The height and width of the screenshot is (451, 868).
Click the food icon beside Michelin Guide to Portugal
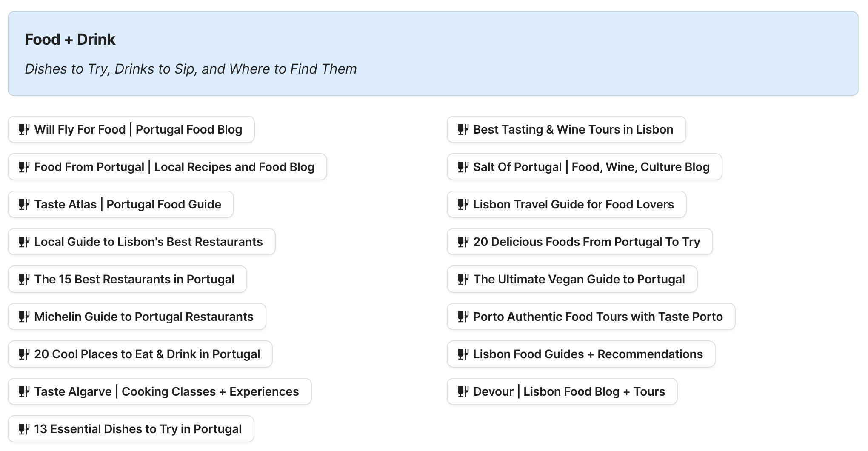tap(23, 317)
